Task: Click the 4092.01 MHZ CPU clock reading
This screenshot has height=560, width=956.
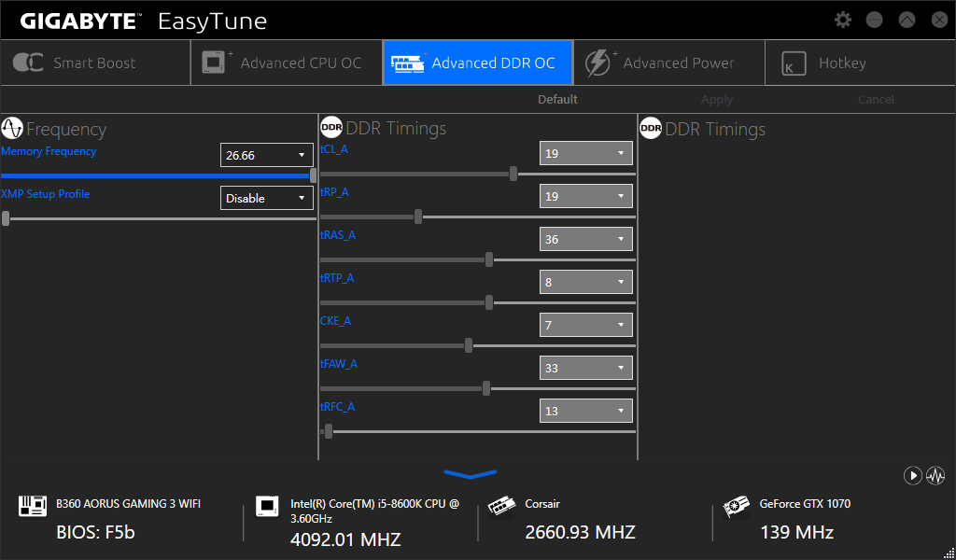Action: tap(345, 539)
